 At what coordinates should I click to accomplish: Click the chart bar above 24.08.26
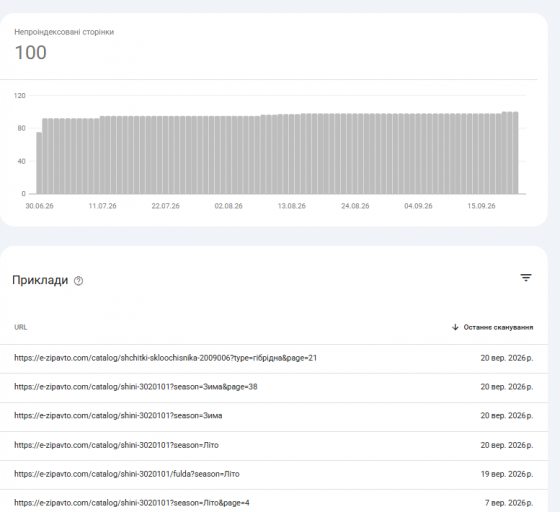coord(355,154)
